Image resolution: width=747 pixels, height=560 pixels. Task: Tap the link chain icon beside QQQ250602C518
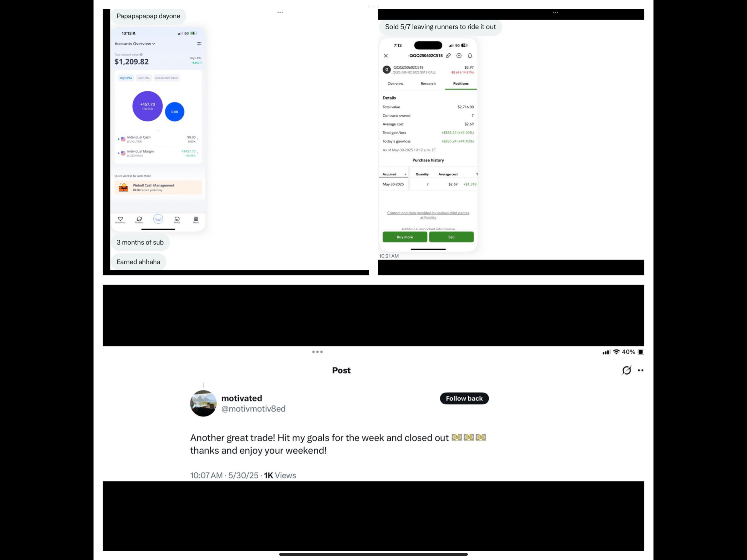click(x=448, y=56)
